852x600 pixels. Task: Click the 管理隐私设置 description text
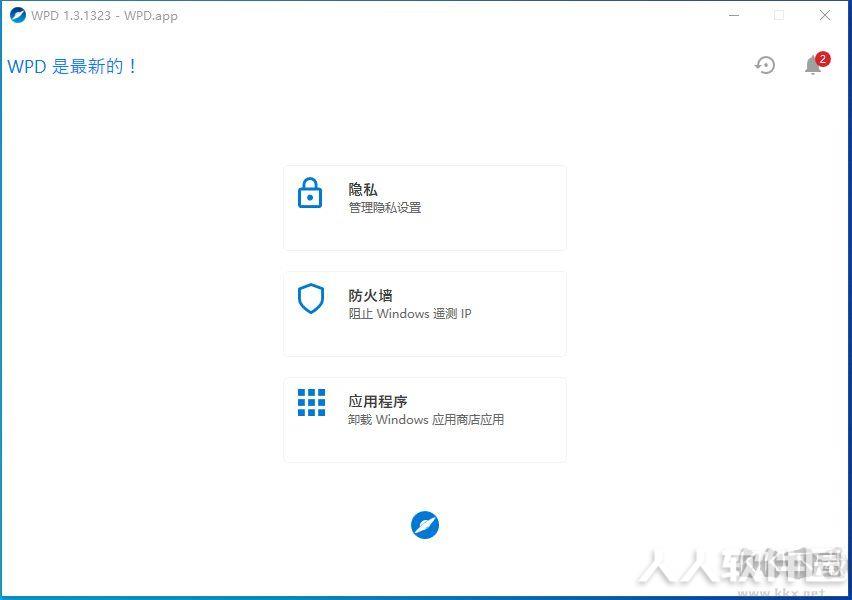(385, 208)
